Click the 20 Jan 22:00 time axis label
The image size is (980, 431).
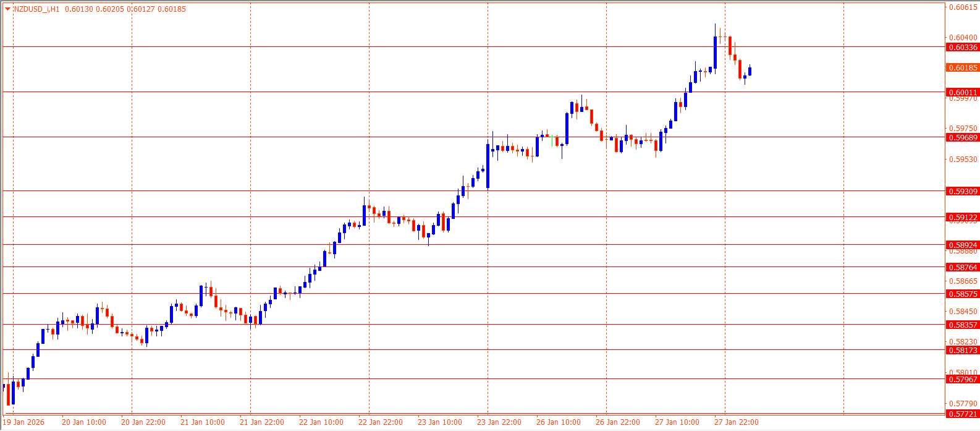pyautogui.click(x=143, y=422)
